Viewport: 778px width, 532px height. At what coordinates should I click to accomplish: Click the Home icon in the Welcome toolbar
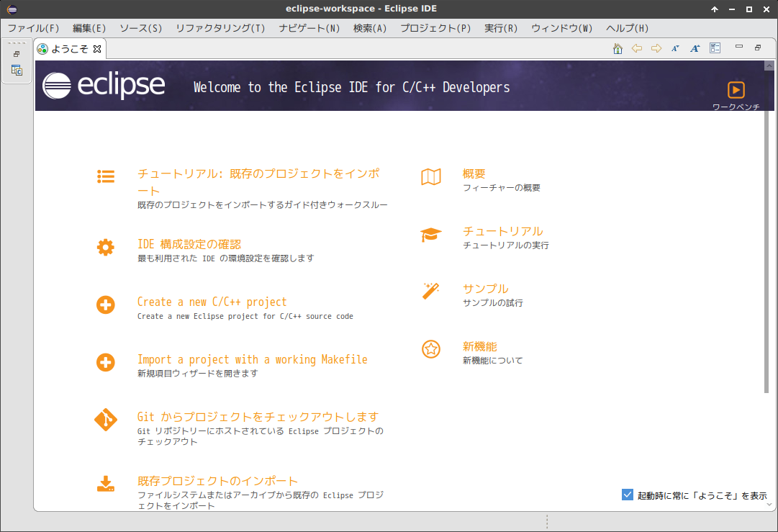pos(618,48)
